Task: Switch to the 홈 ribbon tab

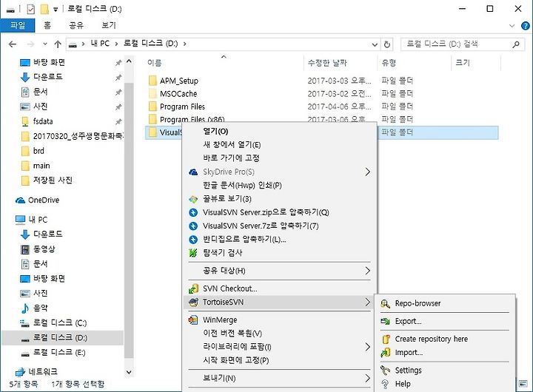Action: (47, 25)
